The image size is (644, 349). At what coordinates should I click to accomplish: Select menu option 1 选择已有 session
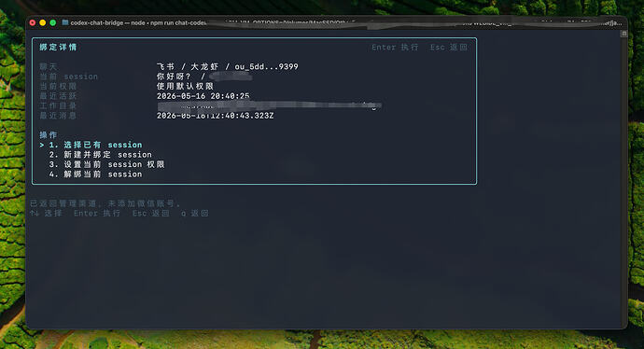[95, 145]
